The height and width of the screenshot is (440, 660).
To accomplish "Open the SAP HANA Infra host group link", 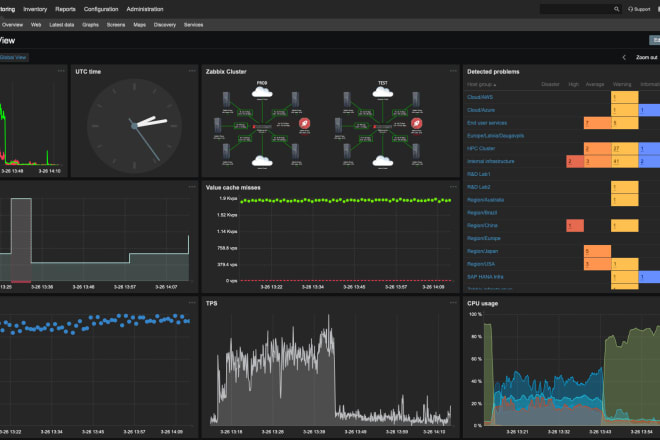I will (485, 277).
